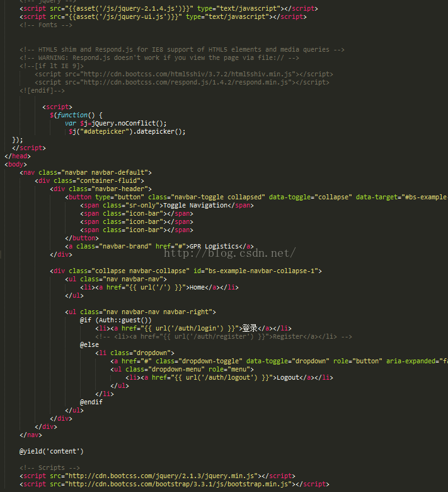Click the jquery-ui.js script source line
This screenshot has height=492, width=448.
163,16
